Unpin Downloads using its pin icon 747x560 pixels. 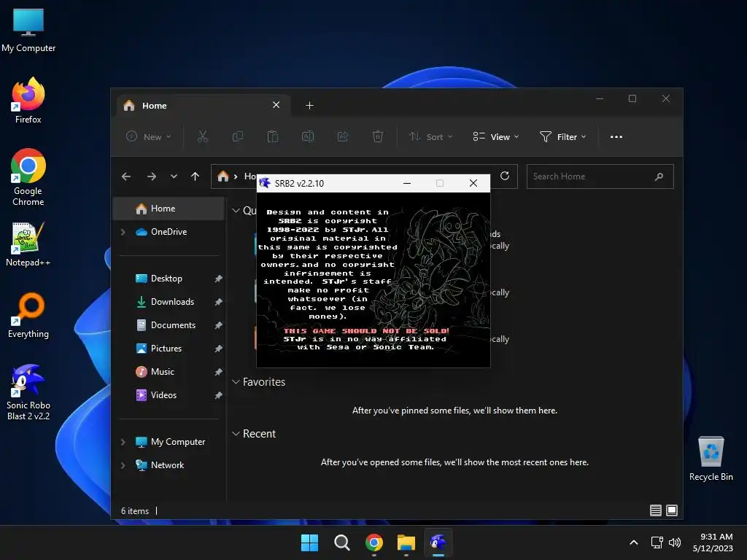coord(218,302)
